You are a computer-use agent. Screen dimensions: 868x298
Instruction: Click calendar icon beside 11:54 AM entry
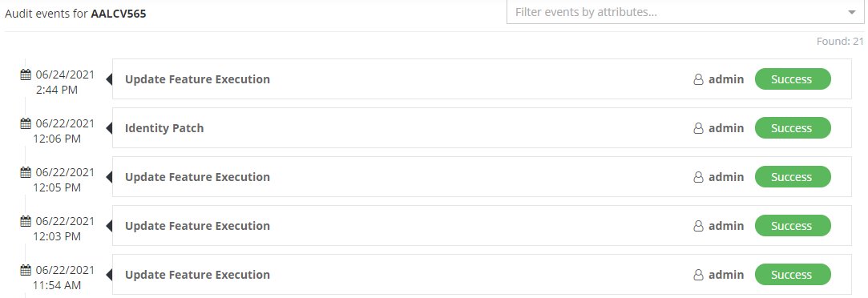[26, 270]
